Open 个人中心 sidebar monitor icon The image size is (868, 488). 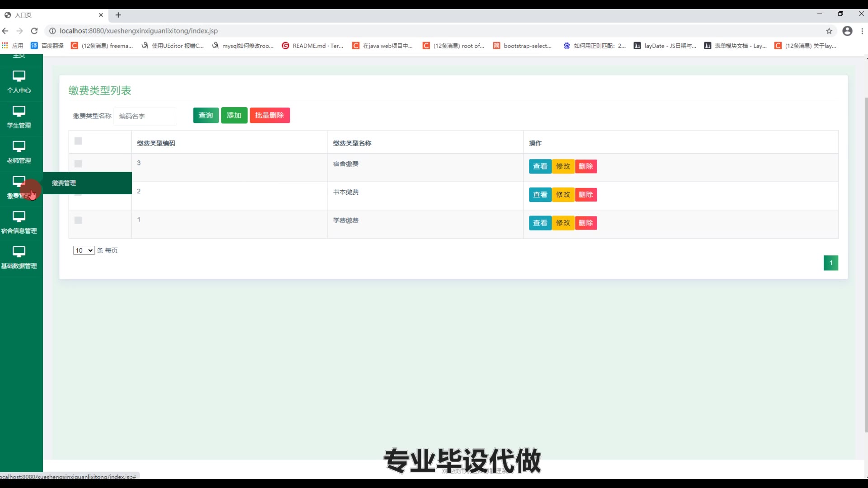coord(19,76)
